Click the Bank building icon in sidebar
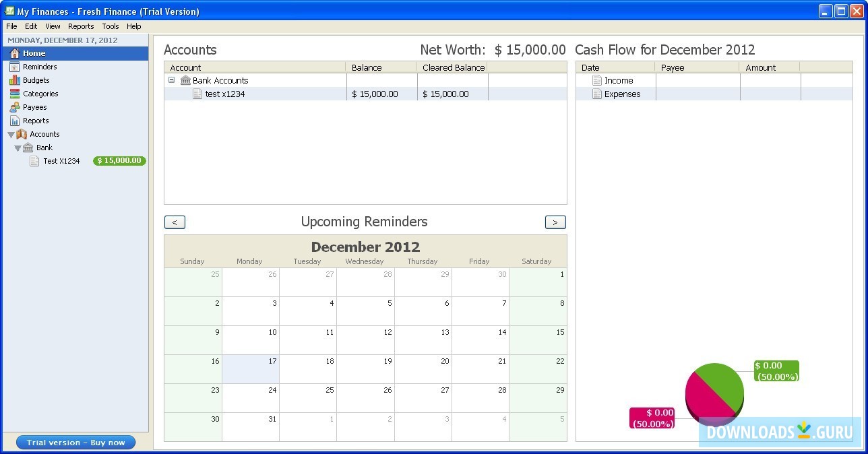 pos(28,148)
